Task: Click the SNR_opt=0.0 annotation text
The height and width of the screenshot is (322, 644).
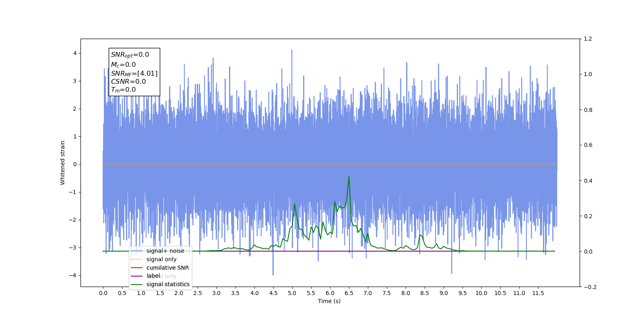Action: 130,55
